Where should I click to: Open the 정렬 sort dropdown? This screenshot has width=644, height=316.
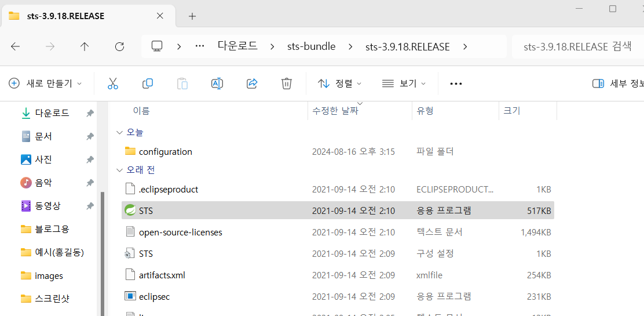point(339,83)
